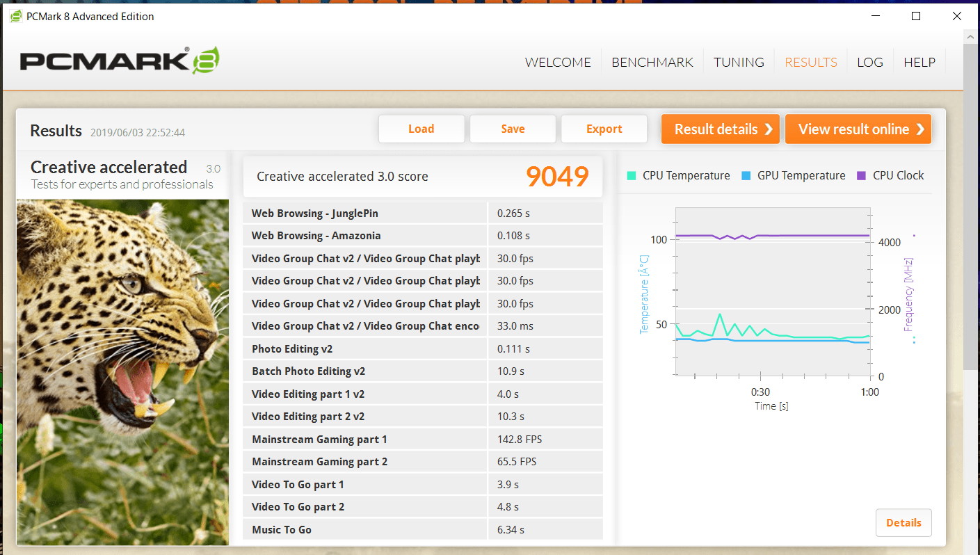Open the WELCOME tab
This screenshot has width=980, height=555.
coord(558,62)
